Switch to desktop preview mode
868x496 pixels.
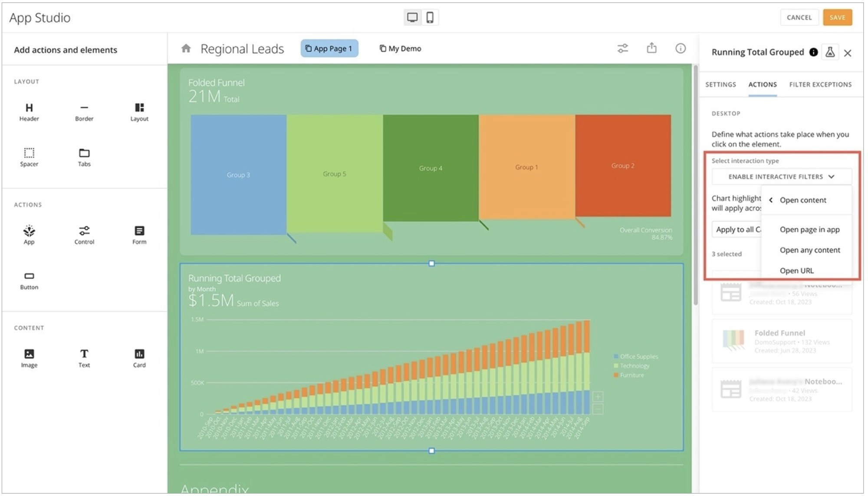point(412,17)
